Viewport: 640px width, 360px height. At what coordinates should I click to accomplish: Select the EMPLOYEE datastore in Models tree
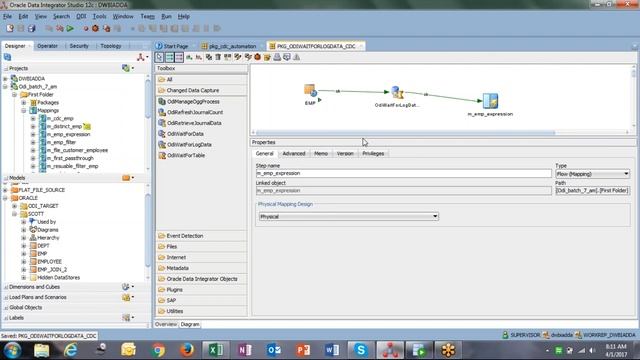(x=49, y=262)
